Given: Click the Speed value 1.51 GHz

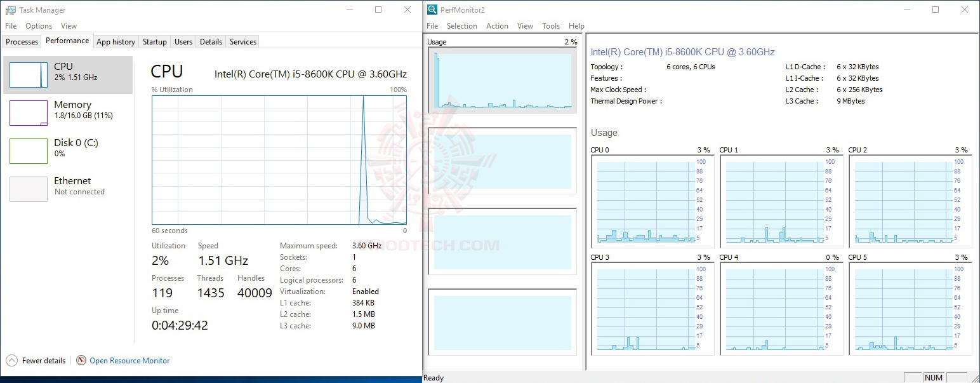Looking at the screenshot, I should coord(223,260).
